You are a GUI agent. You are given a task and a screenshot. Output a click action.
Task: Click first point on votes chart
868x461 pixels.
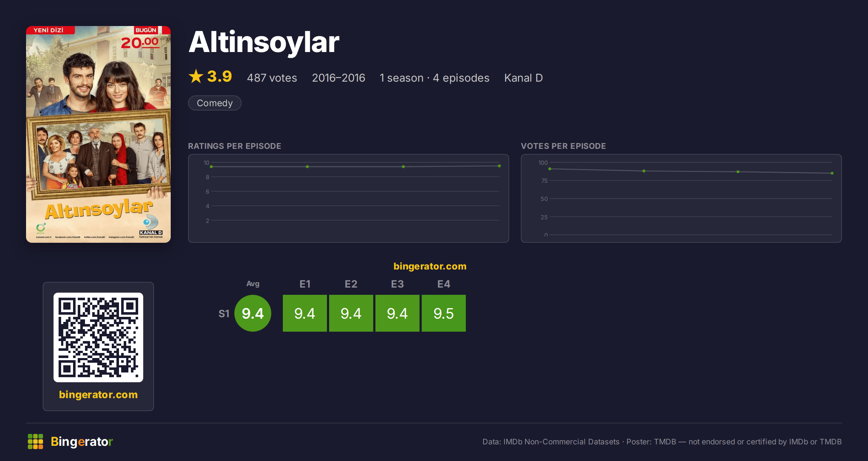click(550, 169)
